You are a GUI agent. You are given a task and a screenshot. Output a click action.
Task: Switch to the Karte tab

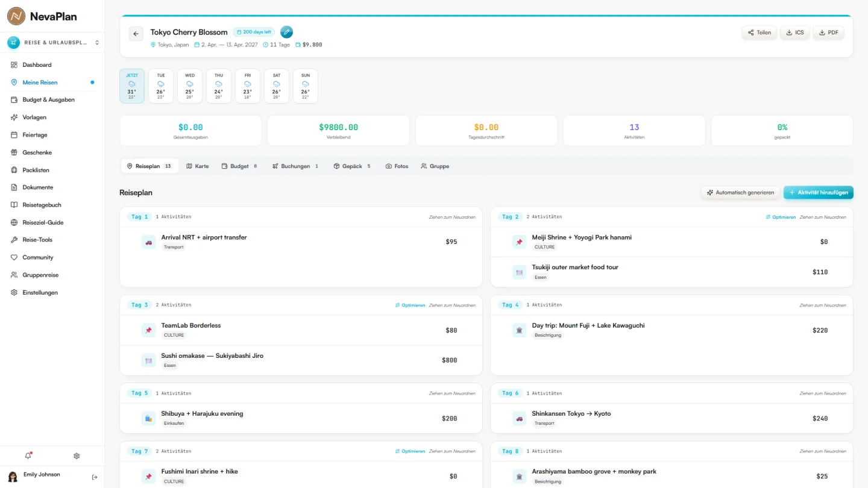(x=198, y=166)
